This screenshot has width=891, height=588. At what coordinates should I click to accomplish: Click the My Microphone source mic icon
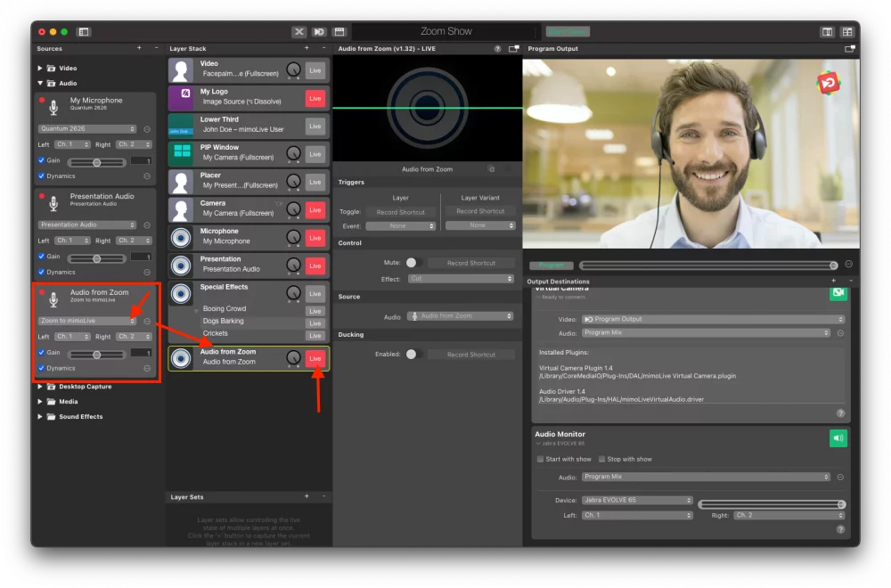point(53,107)
